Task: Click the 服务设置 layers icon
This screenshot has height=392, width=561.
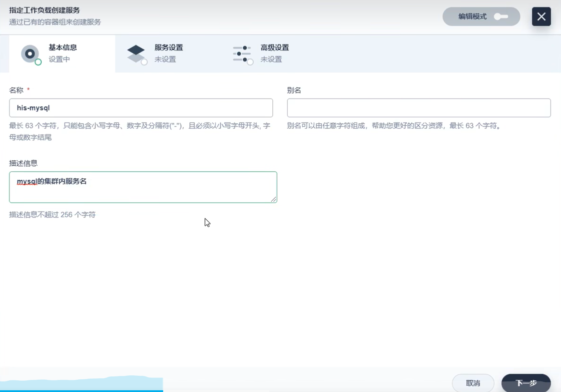Action: [x=137, y=54]
